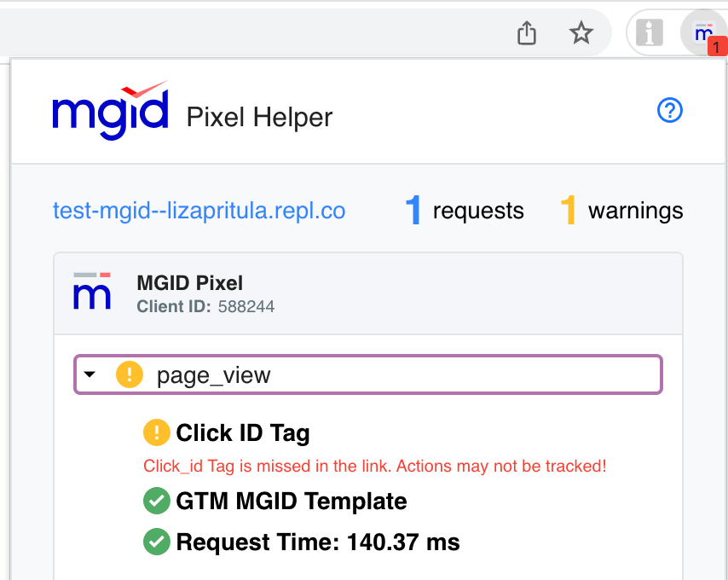The height and width of the screenshot is (580, 728).
Task: Click the MGID Pixel card icon
Action: (x=91, y=293)
